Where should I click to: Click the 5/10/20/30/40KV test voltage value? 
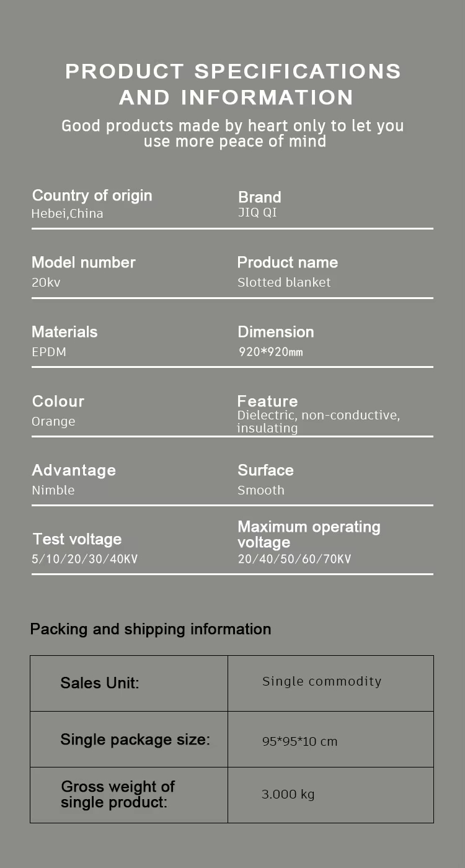[x=84, y=559]
